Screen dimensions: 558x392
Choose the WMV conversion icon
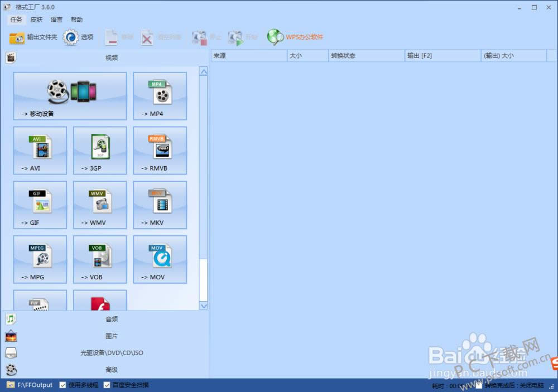[100, 205]
